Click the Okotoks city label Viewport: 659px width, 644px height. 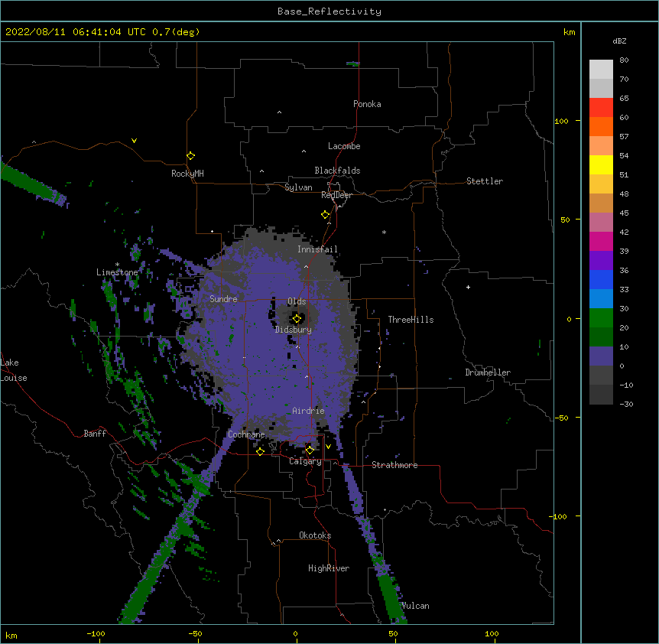[315, 535]
